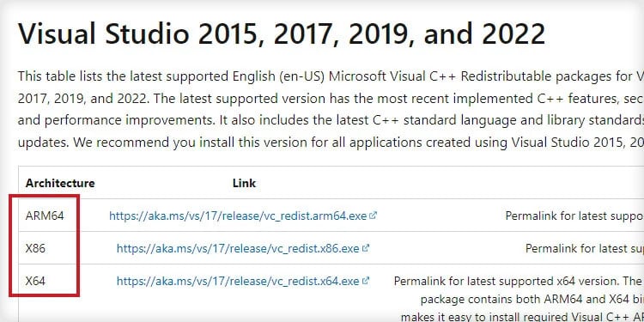Select the ARM64 architecture cell
Screen dimensions: 644x322
pyautogui.click(x=45, y=216)
